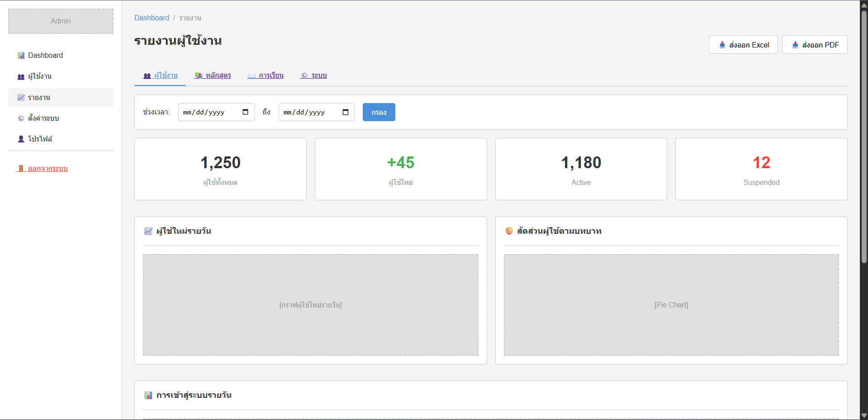Click the users icon beside ผู้ใช้งาน in sidebar

(21, 76)
